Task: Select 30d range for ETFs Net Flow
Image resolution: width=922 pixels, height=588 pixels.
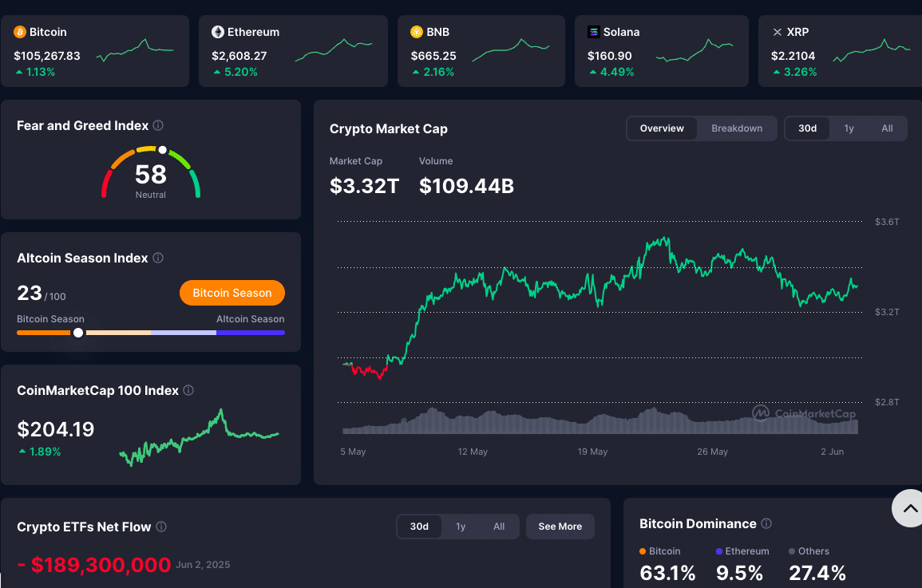Action: 419,527
